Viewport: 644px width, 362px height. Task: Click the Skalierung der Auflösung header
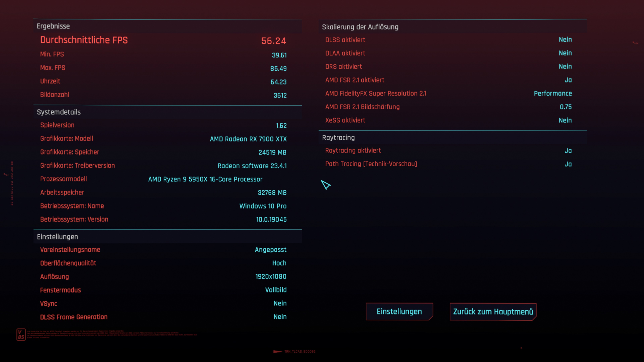(360, 27)
